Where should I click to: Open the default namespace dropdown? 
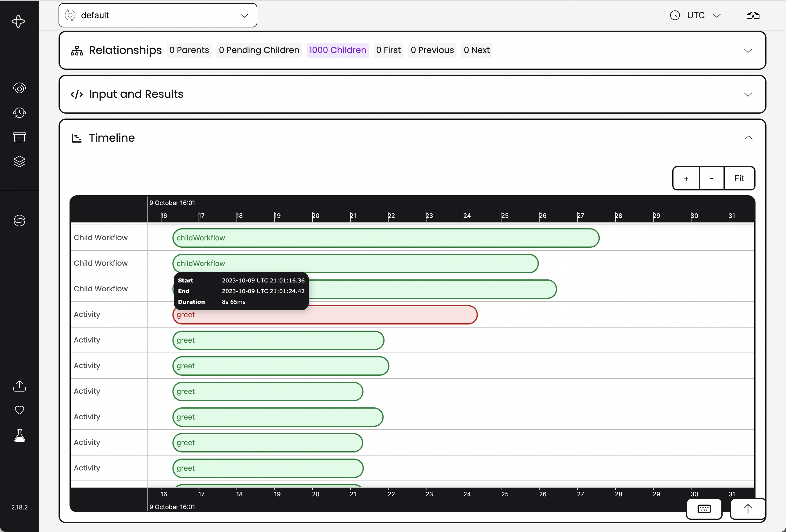point(157,15)
